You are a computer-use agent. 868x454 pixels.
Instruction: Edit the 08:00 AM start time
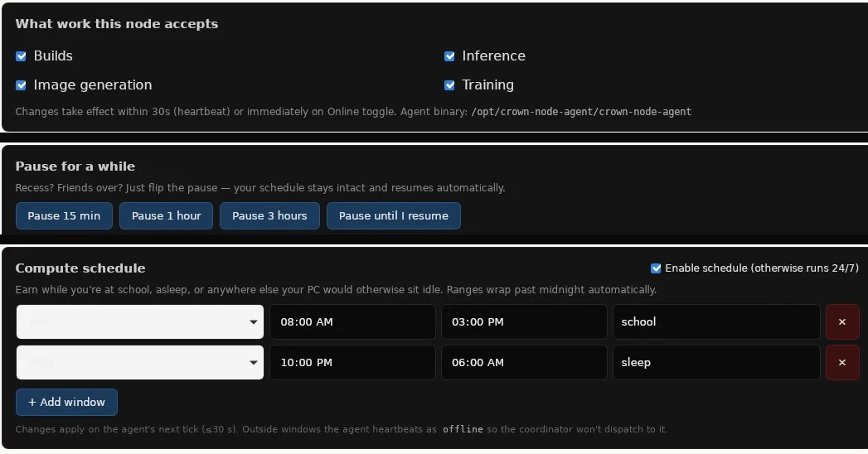[x=352, y=321]
